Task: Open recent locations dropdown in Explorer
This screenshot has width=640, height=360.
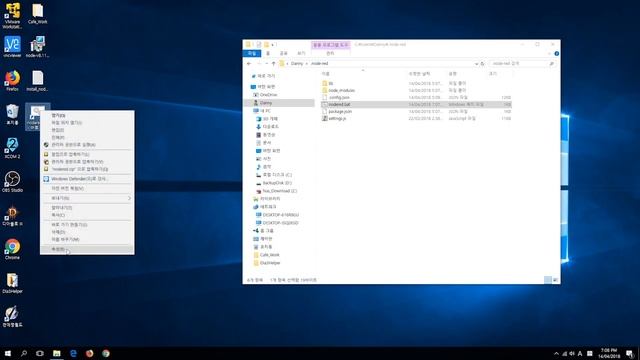Action: (x=267, y=64)
